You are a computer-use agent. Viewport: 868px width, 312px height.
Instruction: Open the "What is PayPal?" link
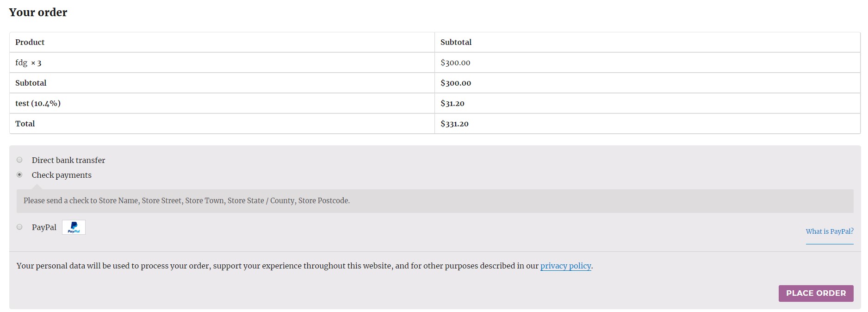(829, 231)
